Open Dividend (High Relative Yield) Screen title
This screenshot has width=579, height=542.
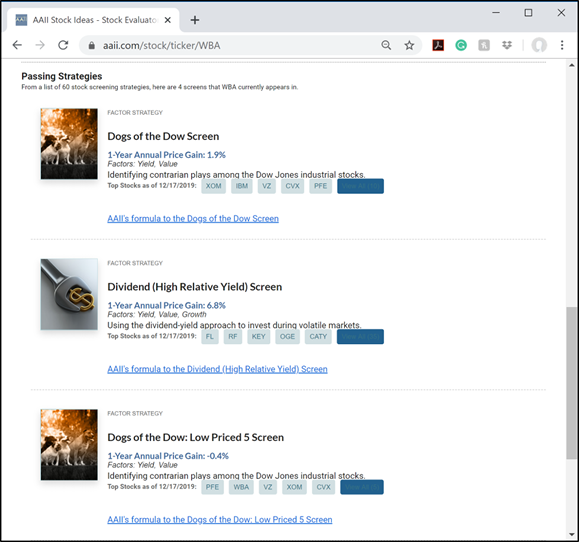point(195,287)
